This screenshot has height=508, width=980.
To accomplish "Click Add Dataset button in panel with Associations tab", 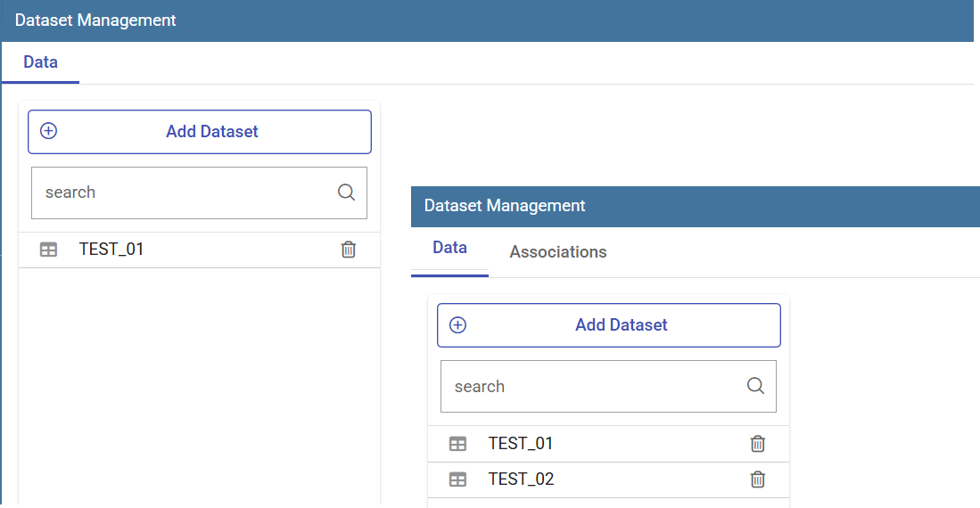I will coord(609,325).
